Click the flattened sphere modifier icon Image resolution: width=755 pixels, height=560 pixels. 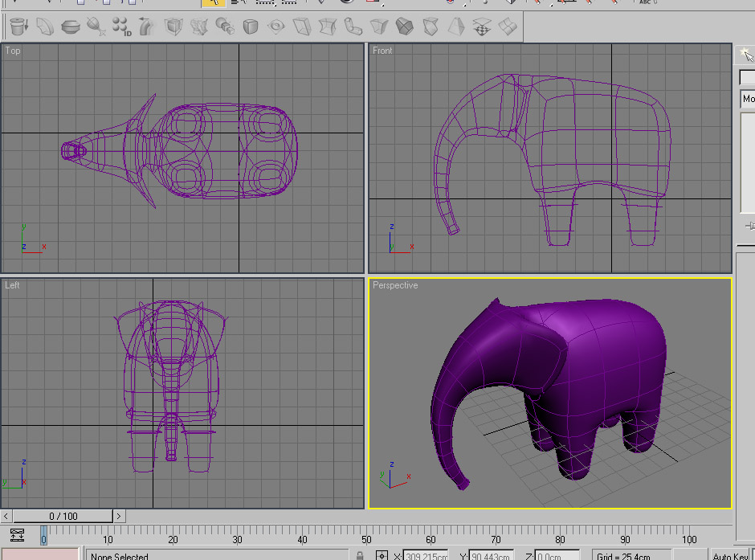point(71,27)
